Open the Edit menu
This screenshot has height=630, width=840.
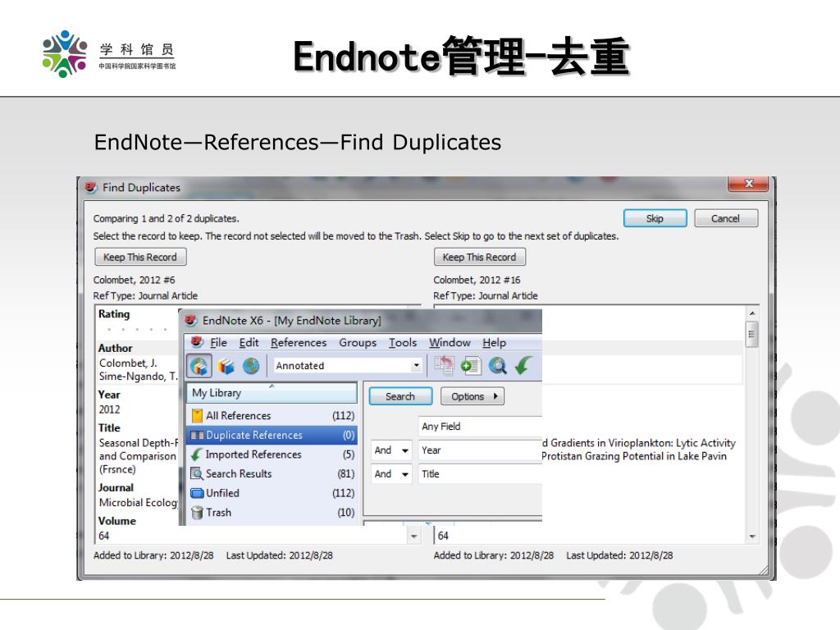point(249,342)
